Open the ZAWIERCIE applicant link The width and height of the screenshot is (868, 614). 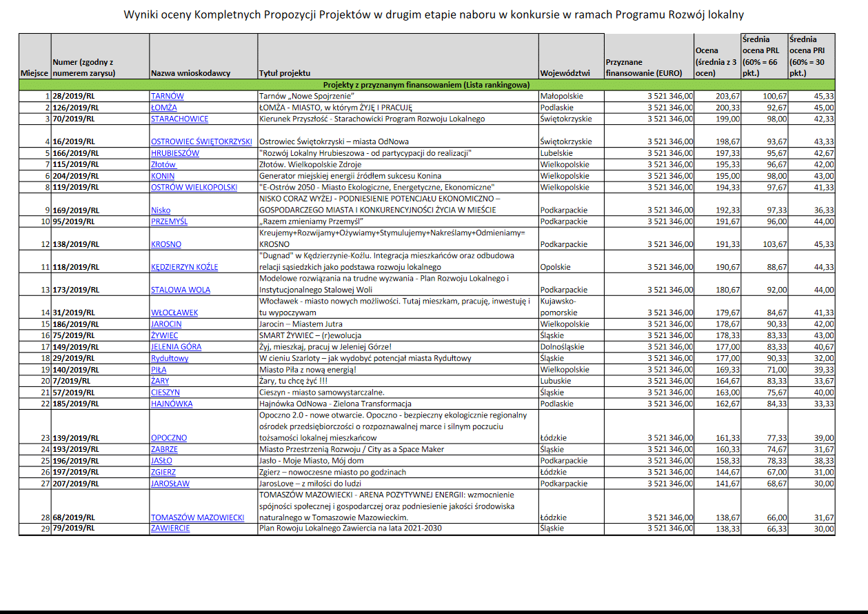click(170, 528)
